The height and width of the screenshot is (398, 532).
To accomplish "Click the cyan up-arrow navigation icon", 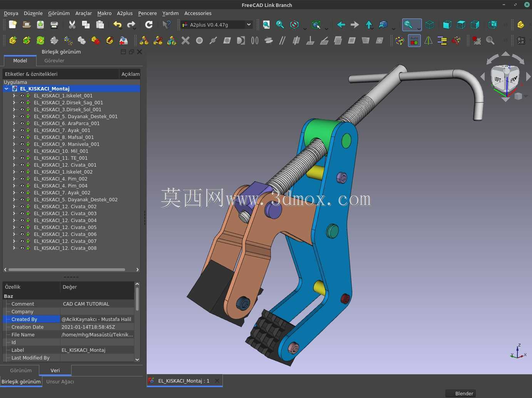I will 369,25.
